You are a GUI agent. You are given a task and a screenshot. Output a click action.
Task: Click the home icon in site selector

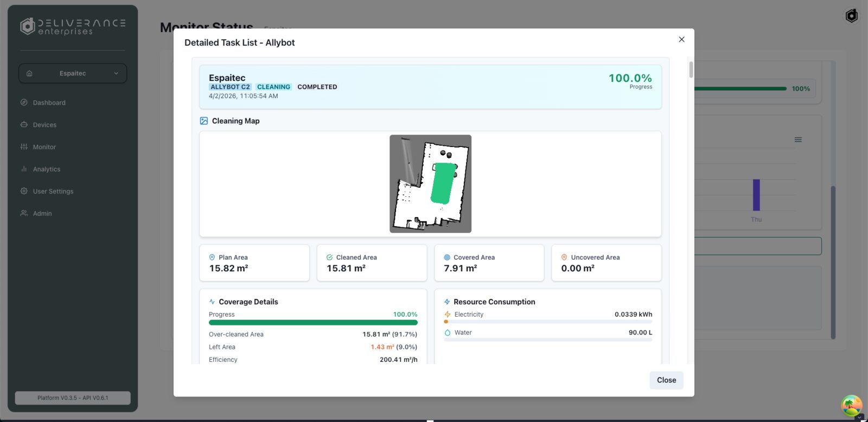point(29,73)
